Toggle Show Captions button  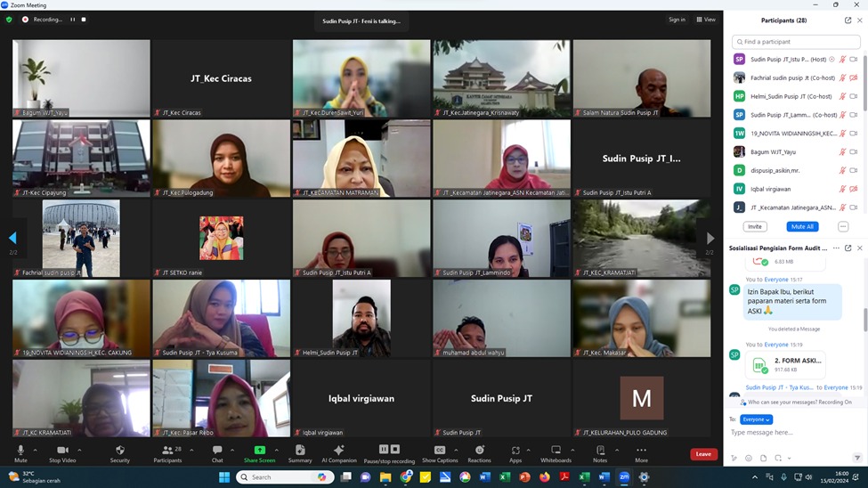(x=439, y=451)
